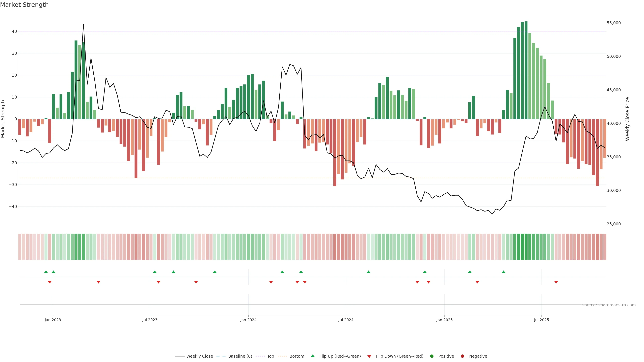Click the darkest green heatmap cell near Jul 2025

click(x=526, y=247)
